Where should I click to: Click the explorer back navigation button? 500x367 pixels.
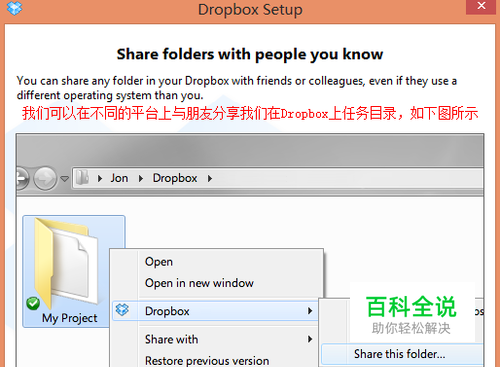(x=23, y=178)
